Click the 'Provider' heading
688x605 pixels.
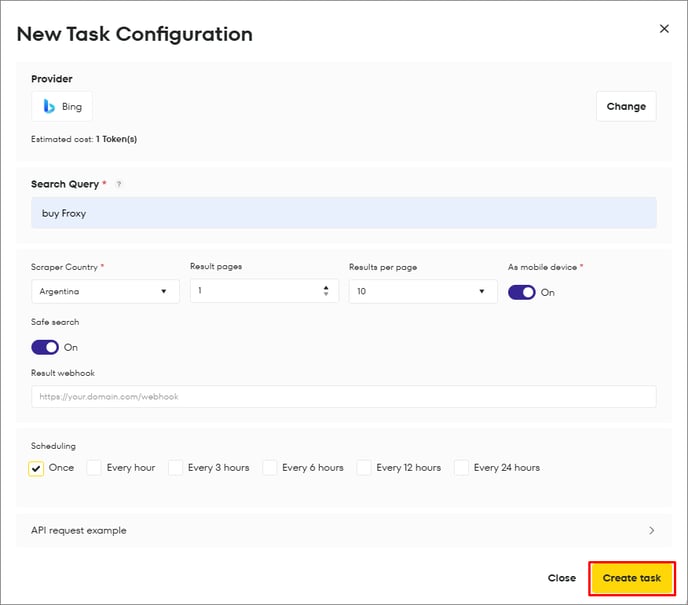tap(52, 79)
